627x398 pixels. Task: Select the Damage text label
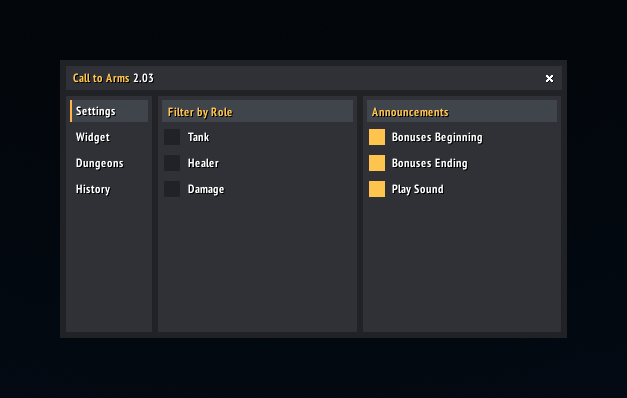[x=206, y=189]
